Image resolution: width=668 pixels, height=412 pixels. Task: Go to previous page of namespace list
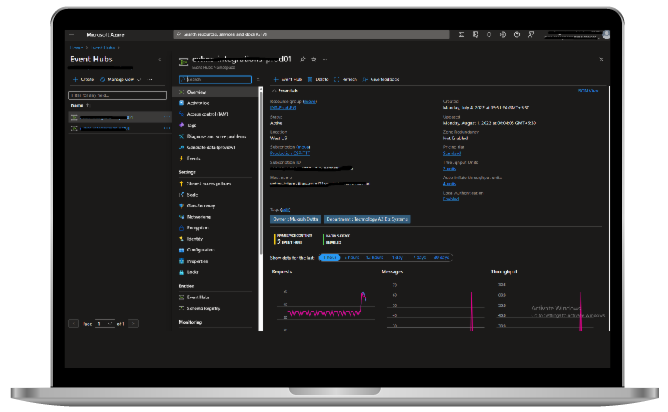73,324
